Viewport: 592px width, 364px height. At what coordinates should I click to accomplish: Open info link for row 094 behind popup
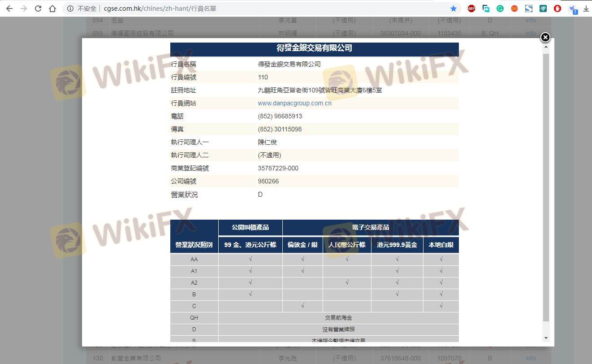point(531,20)
